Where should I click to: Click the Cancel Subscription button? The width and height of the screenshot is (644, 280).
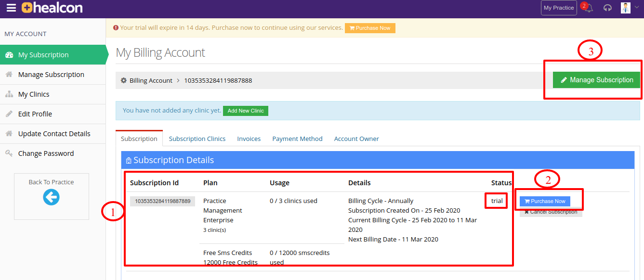[x=551, y=212]
